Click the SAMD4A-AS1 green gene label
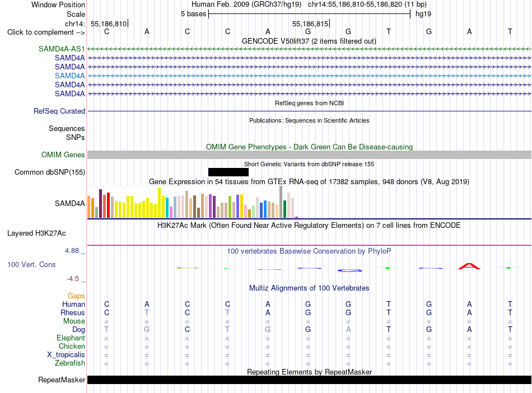532x393 pixels. (x=62, y=49)
